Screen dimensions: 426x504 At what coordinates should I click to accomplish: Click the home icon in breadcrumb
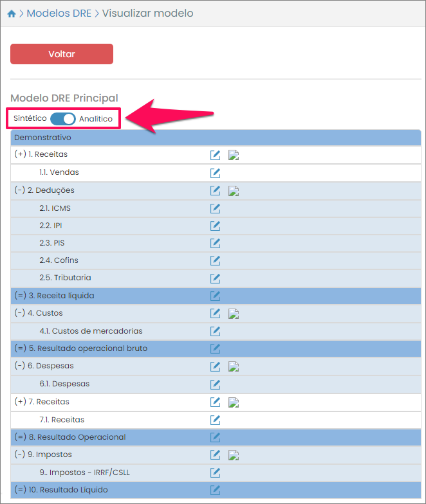point(12,14)
